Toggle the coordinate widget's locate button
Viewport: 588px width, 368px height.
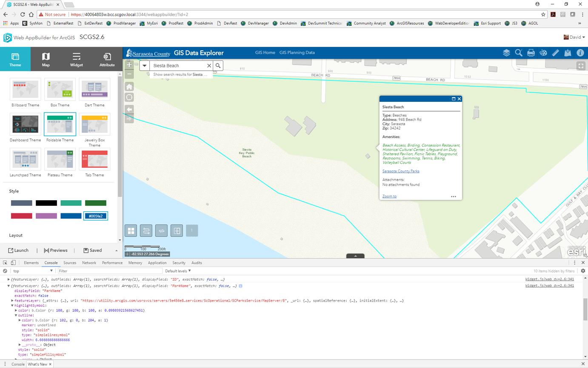point(127,254)
